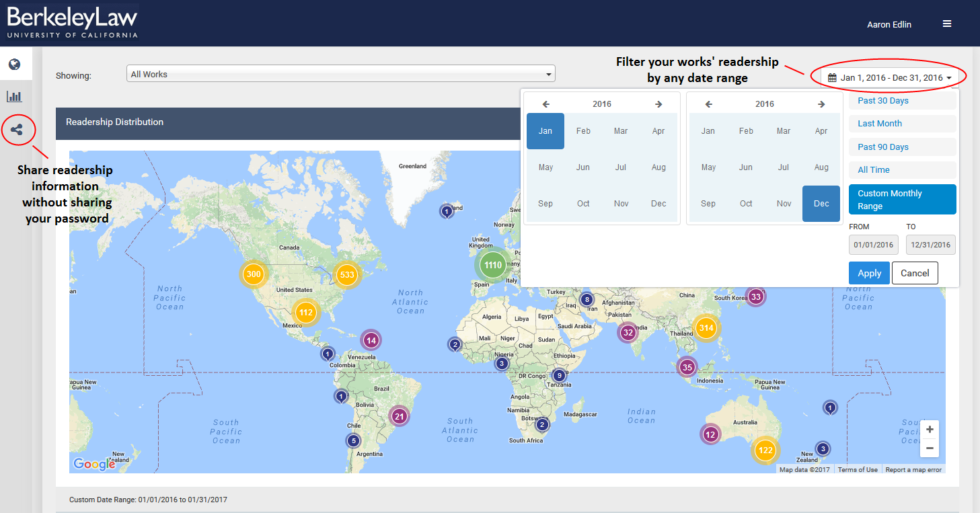Go to previous year in right calendar
This screenshot has width=980, height=513.
[x=709, y=104]
